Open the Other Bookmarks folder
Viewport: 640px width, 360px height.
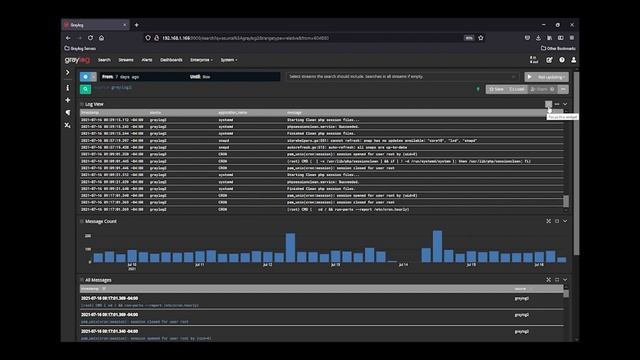558,48
